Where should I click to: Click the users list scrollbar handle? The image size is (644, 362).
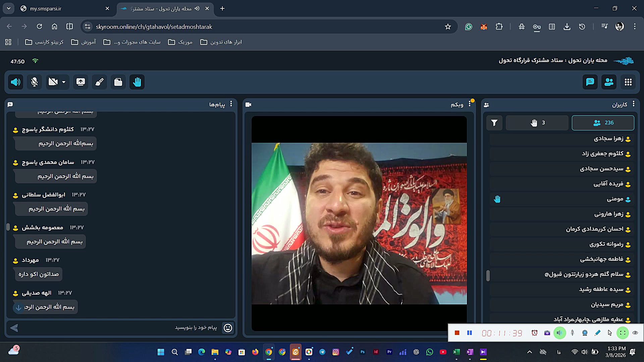click(488, 276)
